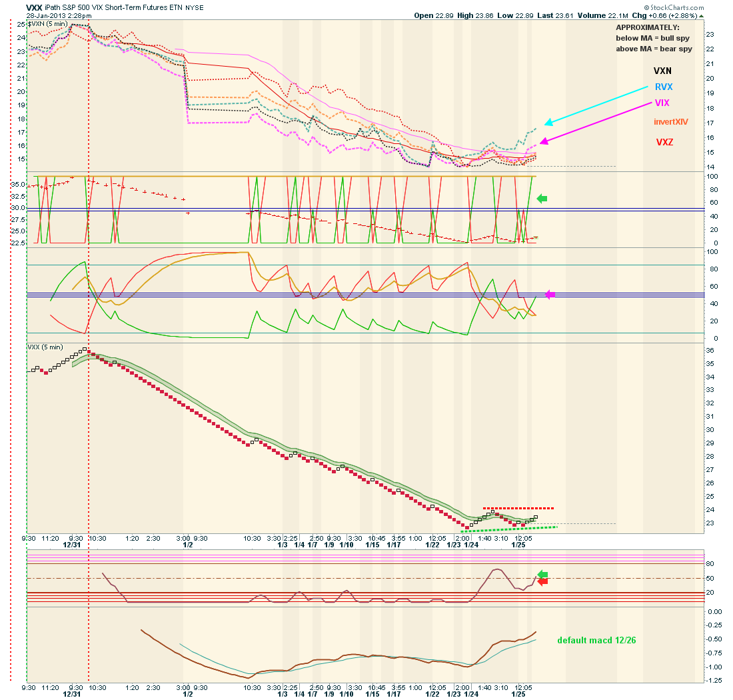
Task: Click the magenta arrow marker in the stochastic panel
Action: 550,295
